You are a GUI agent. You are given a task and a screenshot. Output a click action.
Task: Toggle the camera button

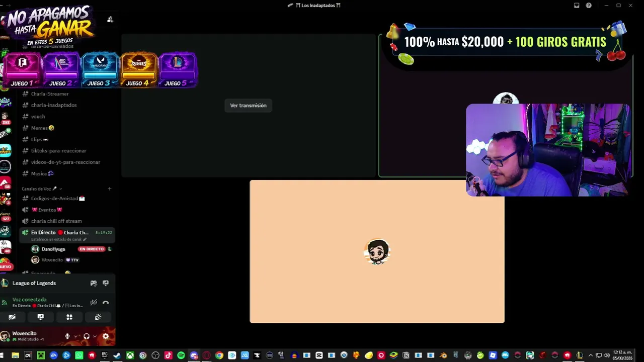click(x=12, y=317)
